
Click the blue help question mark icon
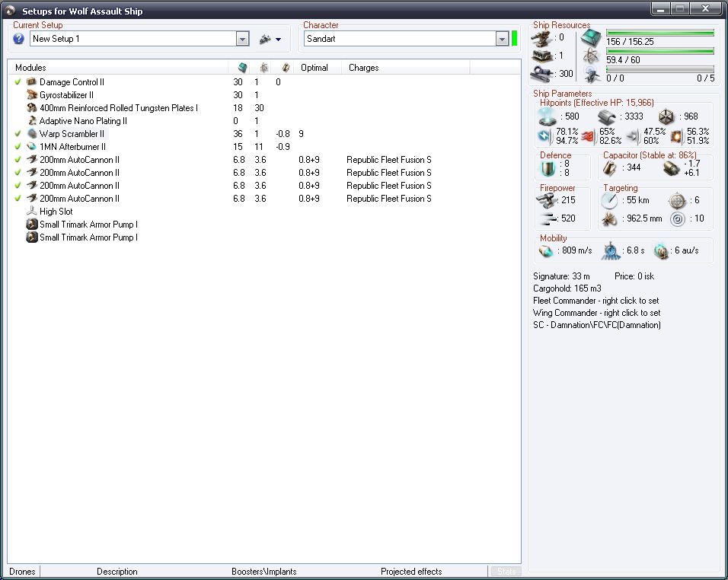tap(18, 39)
